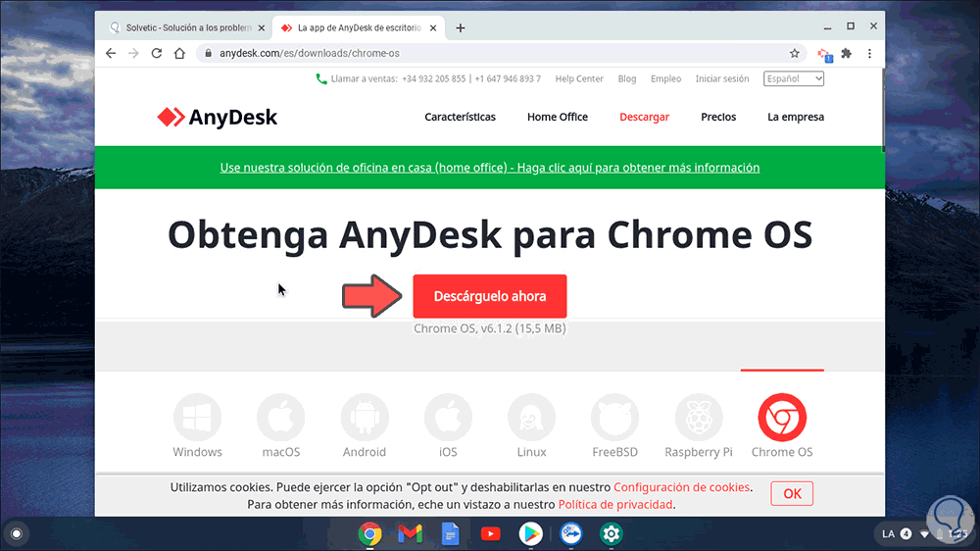Open the Chrome OS launcher button
Screen dimensions: 980x551
click(17, 533)
